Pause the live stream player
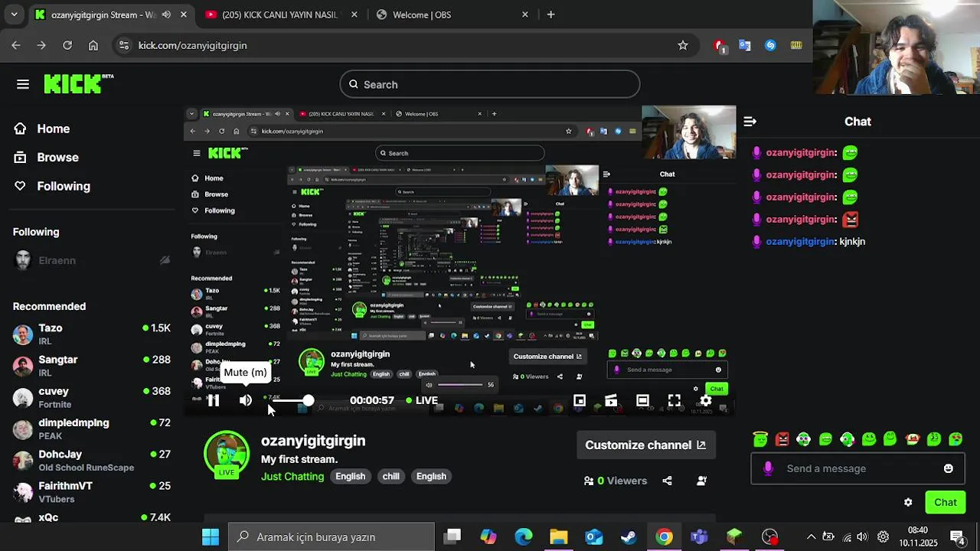The width and height of the screenshot is (980, 551). coord(213,400)
